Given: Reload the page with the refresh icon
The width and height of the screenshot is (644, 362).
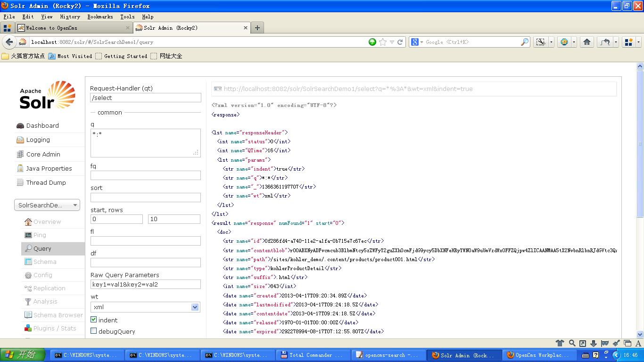Looking at the screenshot, I should (400, 42).
